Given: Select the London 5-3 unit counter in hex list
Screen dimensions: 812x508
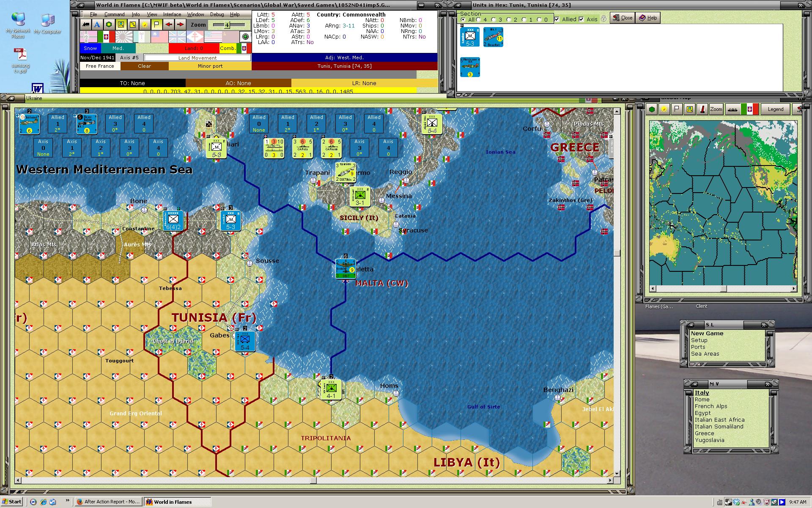Looking at the screenshot, I should tap(470, 37).
